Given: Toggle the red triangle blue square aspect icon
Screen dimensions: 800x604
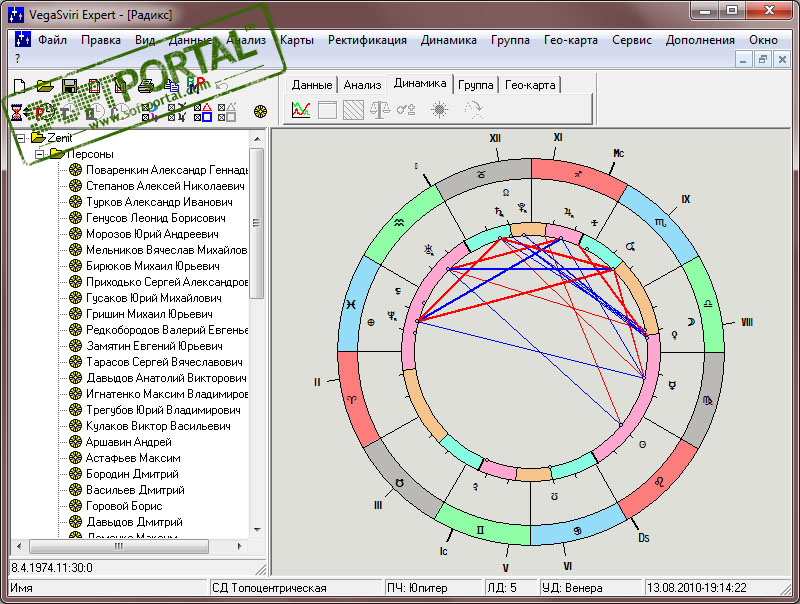Looking at the screenshot, I should coord(204,112).
